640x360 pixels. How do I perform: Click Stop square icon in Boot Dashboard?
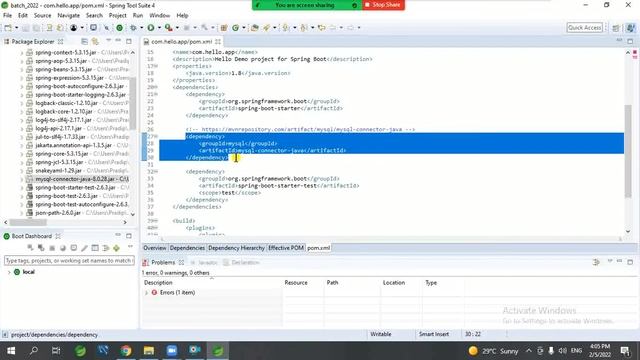pos(52,248)
